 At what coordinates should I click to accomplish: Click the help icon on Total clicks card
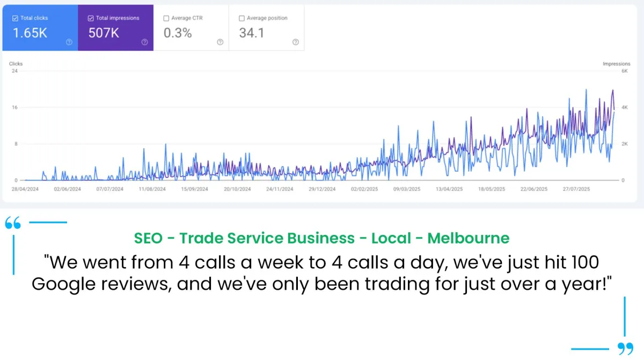pyautogui.click(x=69, y=42)
